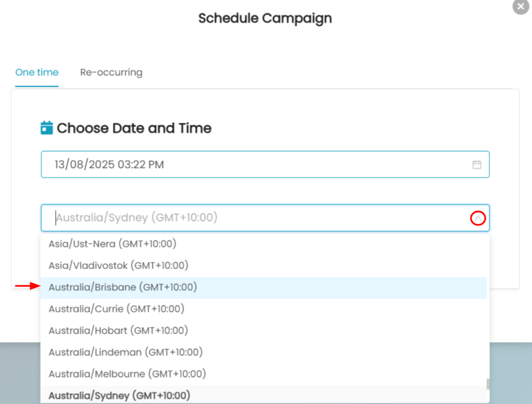The width and height of the screenshot is (532, 404).
Task: Click the timezone search field
Action: tap(249, 218)
